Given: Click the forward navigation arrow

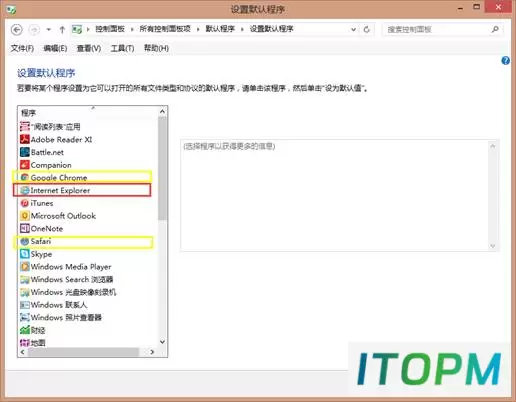Looking at the screenshot, I should pos(34,30).
